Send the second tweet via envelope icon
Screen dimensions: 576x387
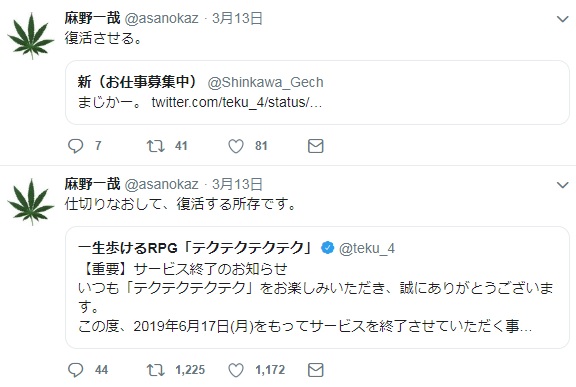pos(316,370)
